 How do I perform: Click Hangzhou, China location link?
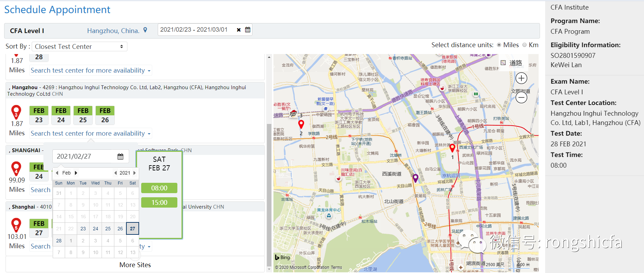coord(113,31)
